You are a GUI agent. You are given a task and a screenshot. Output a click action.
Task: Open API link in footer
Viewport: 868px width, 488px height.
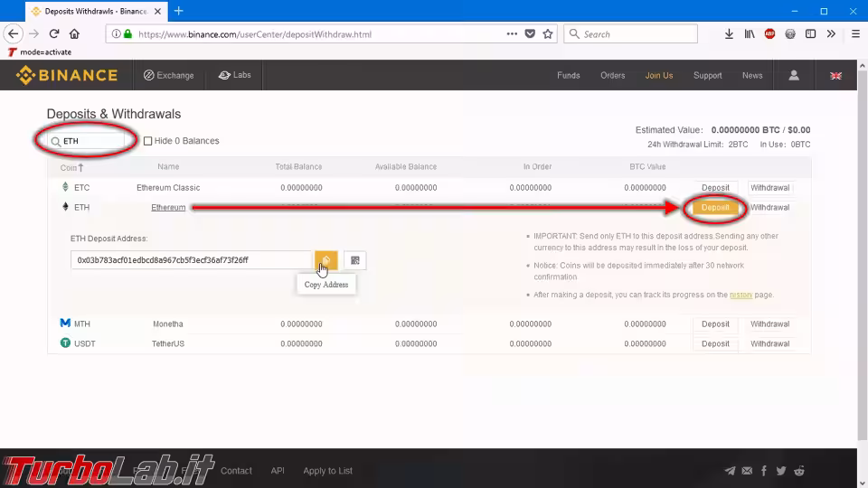tap(278, 471)
